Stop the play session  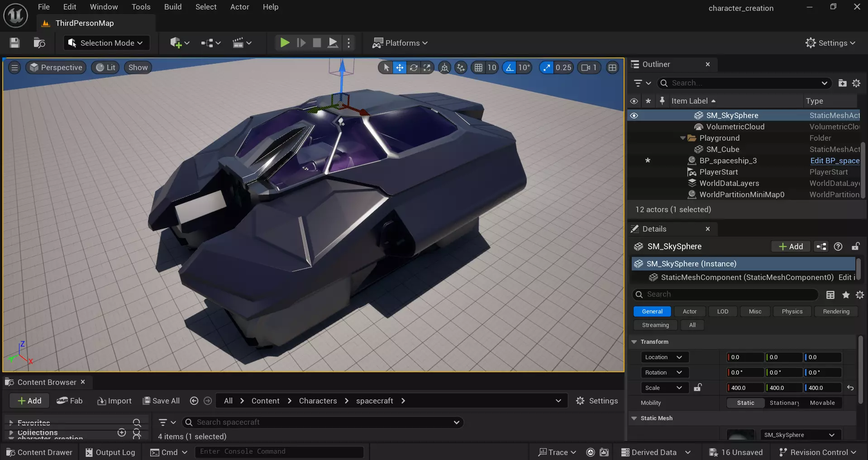point(317,43)
